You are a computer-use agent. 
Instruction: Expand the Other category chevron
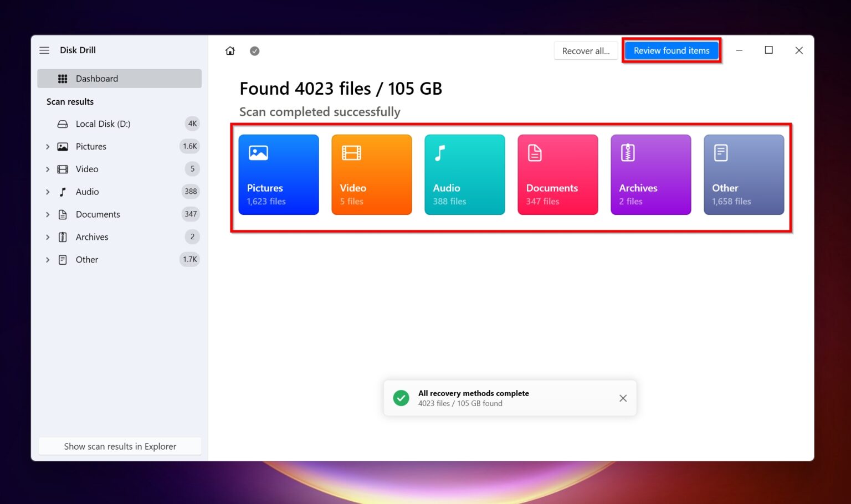tap(47, 259)
